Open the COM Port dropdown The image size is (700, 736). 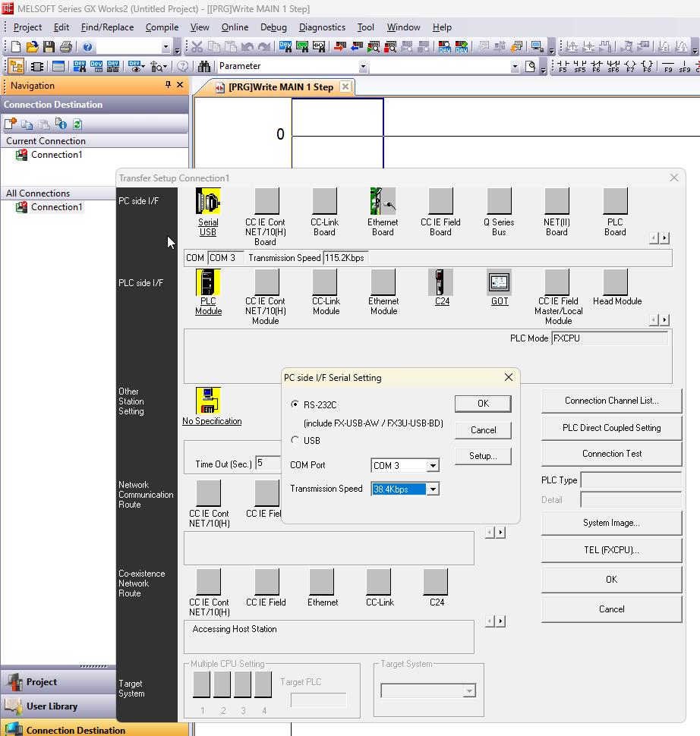click(x=433, y=466)
